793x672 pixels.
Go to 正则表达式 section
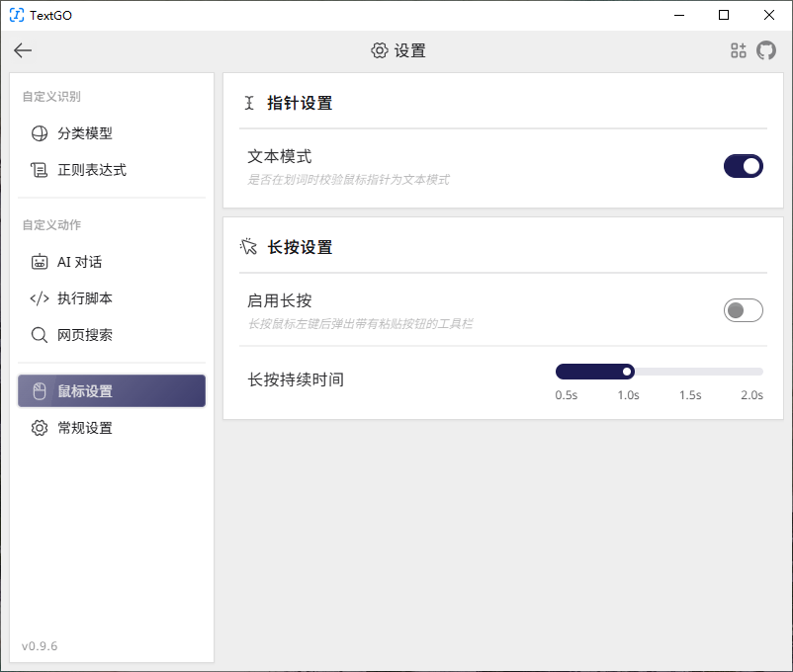pyautogui.click(x=92, y=170)
